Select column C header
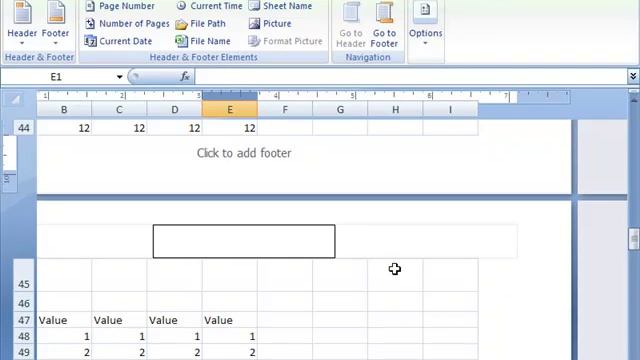Image resolution: width=640 pixels, height=360 pixels. [119, 109]
